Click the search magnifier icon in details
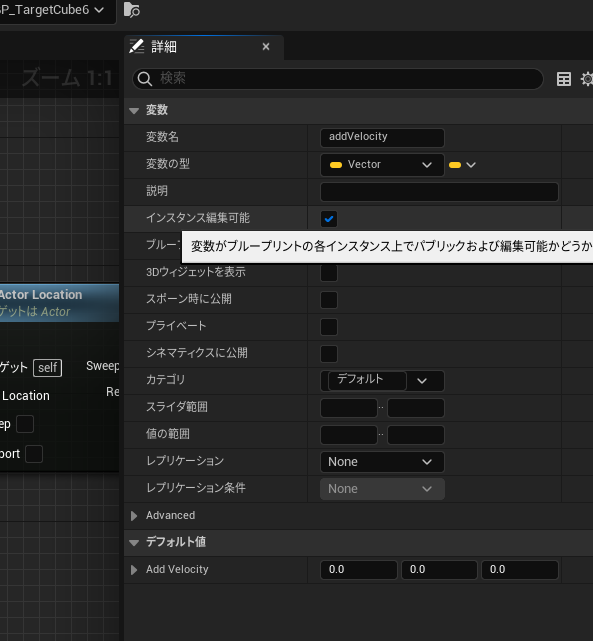This screenshot has height=641, width=593. point(145,78)
